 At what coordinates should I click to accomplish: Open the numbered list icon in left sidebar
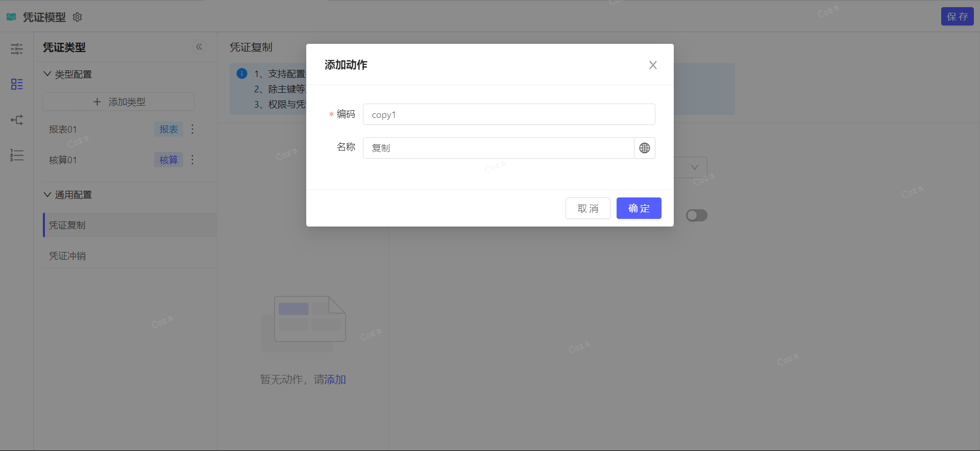point(17,155)
